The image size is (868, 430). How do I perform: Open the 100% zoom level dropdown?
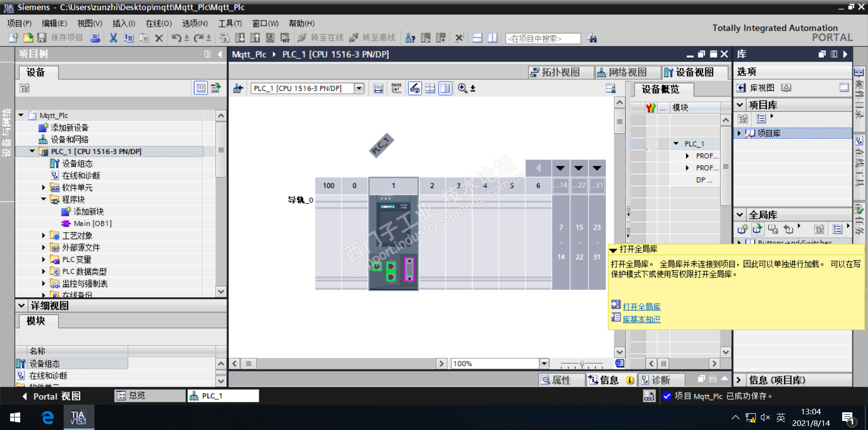pos(544,363)
